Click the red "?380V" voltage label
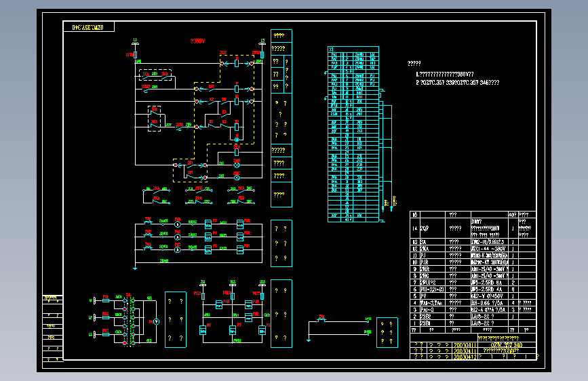 coord(197,41)
